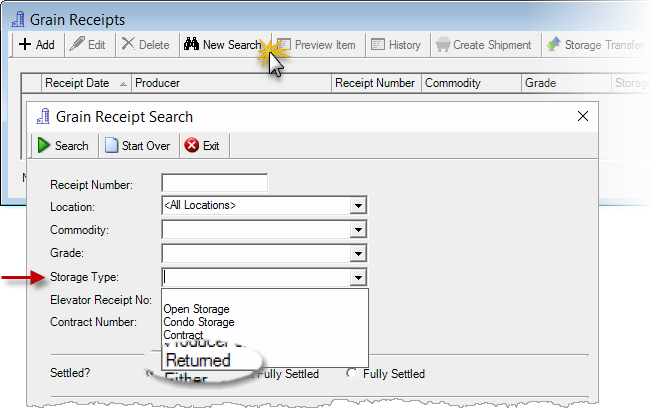This screenshot has width=657, height=408.
Task: Click the Exit button label
Action: (211, 146)
